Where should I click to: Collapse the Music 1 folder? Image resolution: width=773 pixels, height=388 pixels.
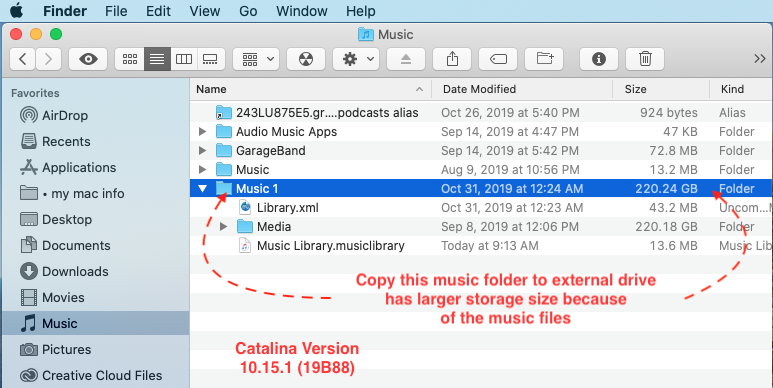[202, 189]
